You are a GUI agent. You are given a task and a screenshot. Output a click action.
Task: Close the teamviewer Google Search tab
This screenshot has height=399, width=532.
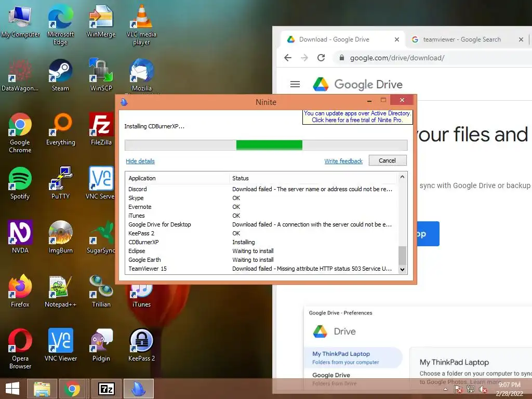pyautogui.click(x=521, y=39)
